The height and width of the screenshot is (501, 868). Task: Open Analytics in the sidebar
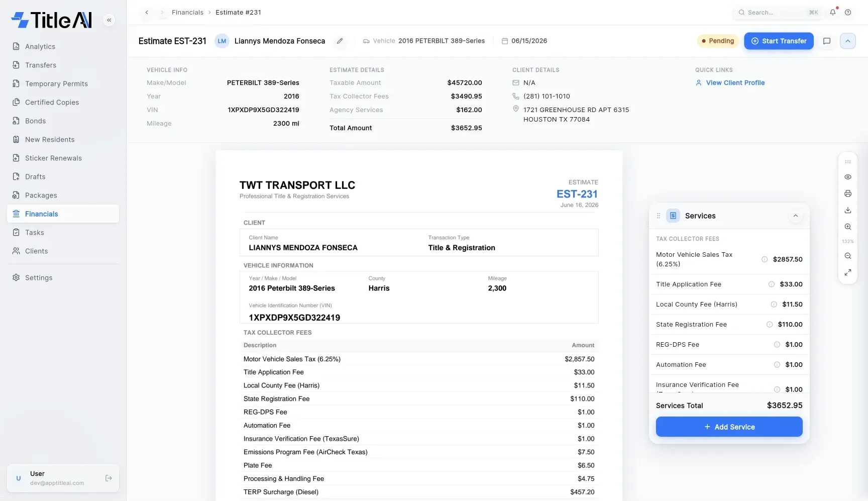pyautogui.click(x=63, y=47)
